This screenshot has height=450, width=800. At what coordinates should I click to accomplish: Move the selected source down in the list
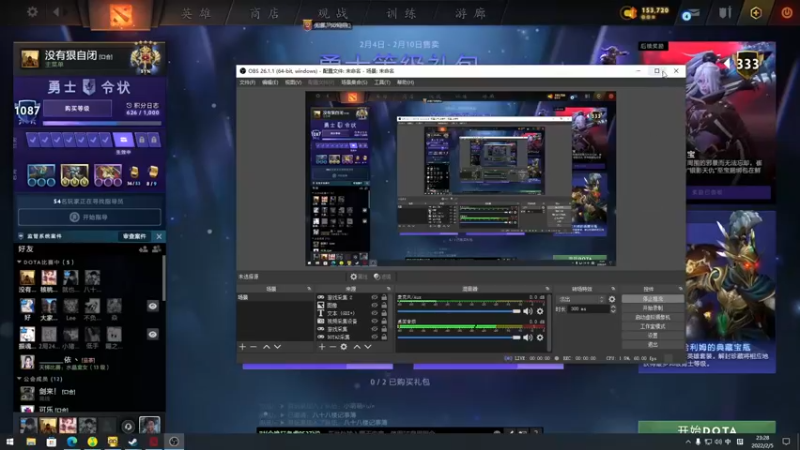pos(368,347)
